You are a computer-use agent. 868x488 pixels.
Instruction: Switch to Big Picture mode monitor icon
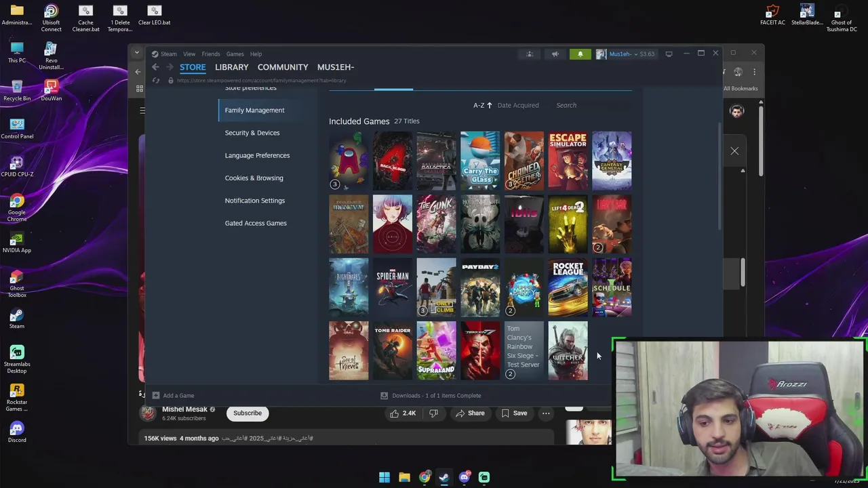coord(669,54)
